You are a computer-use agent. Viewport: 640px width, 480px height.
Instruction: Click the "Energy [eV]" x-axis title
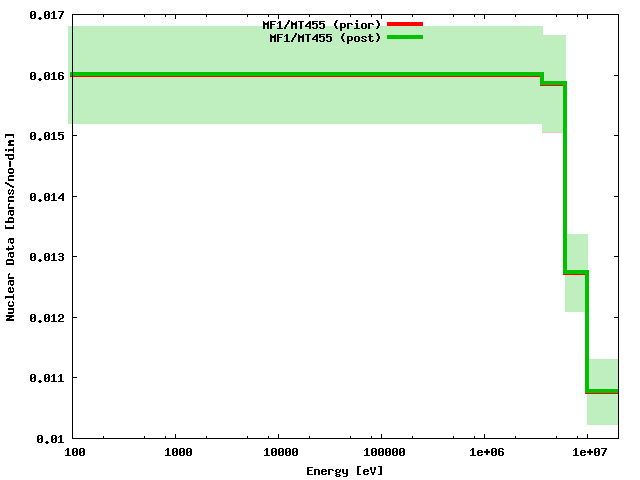point(344,471)
